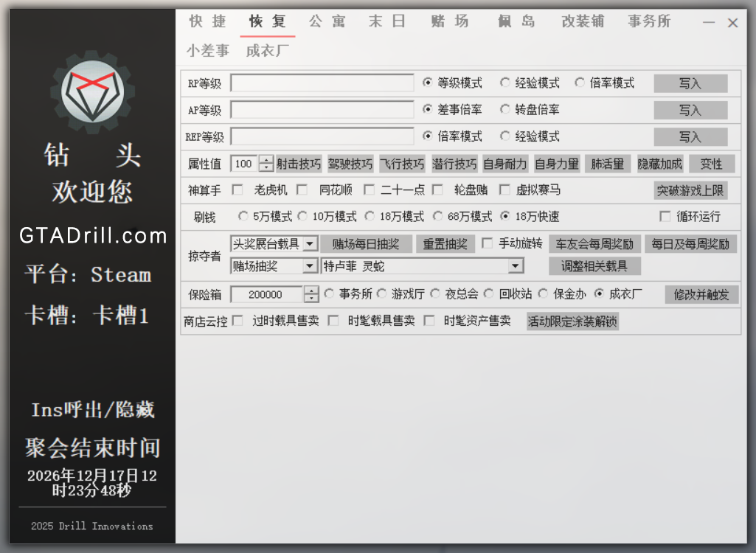Focus the AP等级 input field
The width and height of the screenshot is (756, 553).
tap(322, 110)
